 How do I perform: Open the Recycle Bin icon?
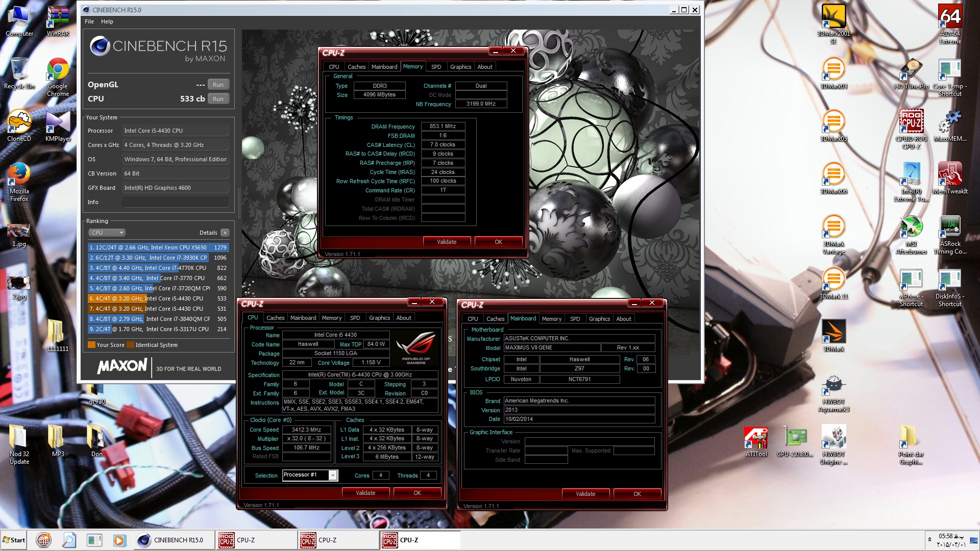click(19, 73)
